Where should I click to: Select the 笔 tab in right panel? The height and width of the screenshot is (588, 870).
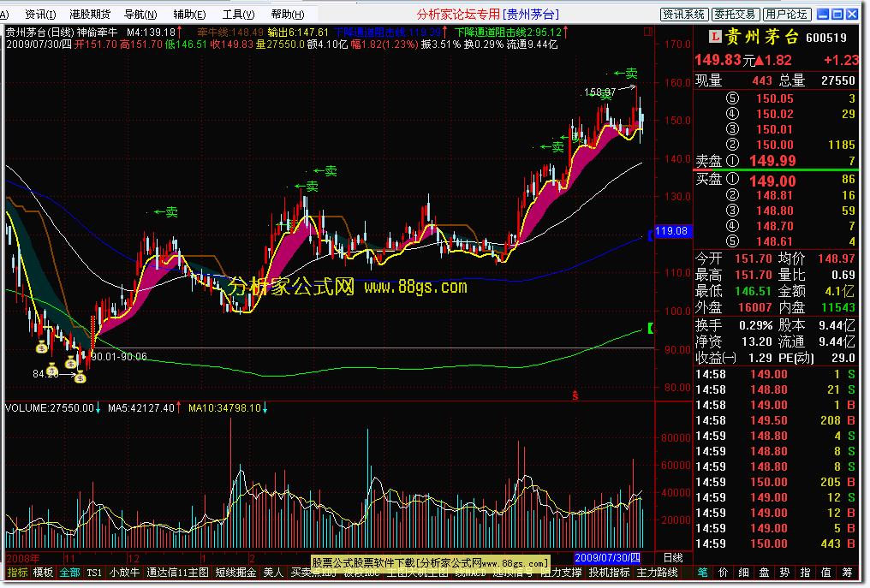pyautogui.click(x=703, y=572)
